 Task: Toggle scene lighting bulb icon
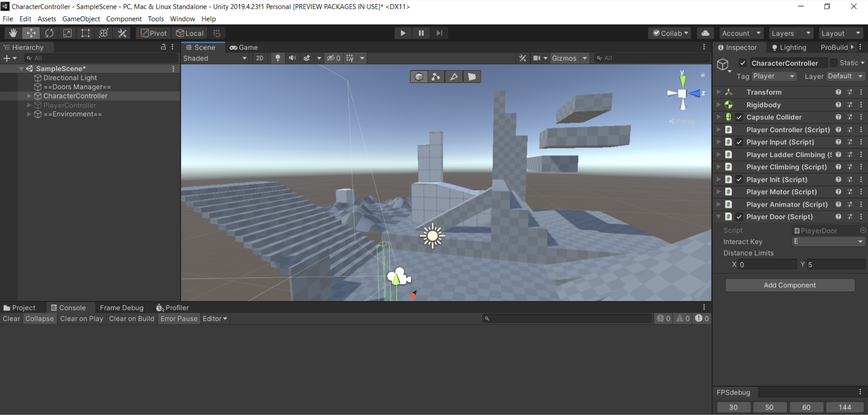(x=278, y=58)
